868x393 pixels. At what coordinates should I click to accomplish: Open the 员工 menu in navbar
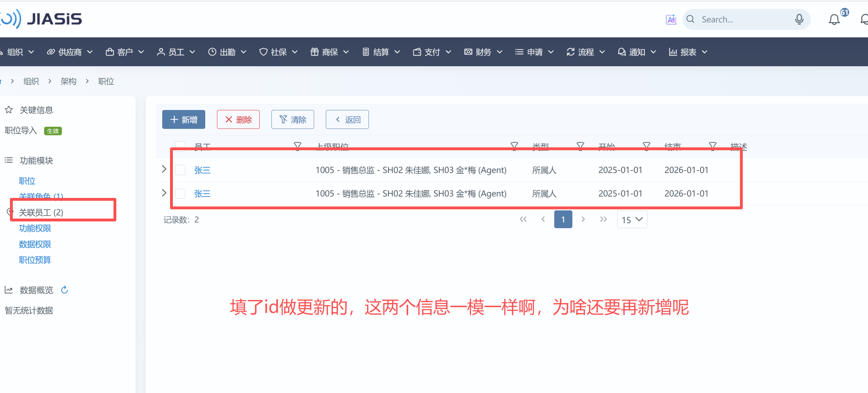[x=176, y=52]
